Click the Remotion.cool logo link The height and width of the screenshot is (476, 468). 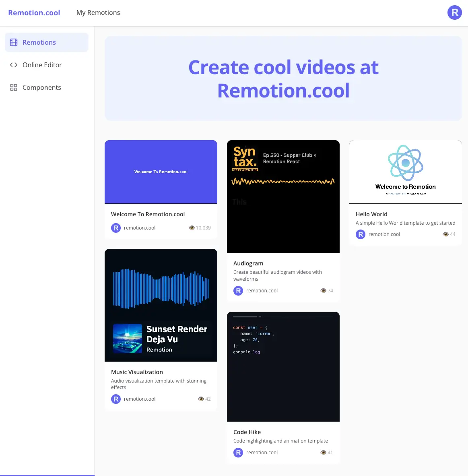[34, 12]
